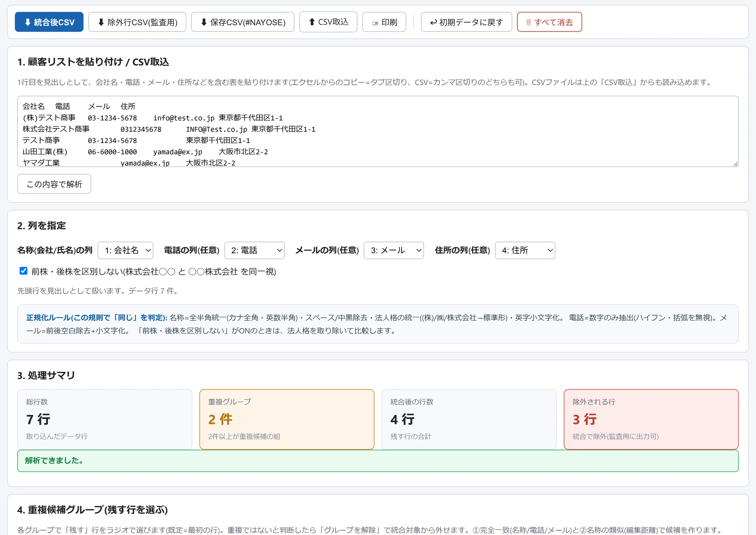Open the 名称(会社/氏名)の列 dropdown

(125, 250)
